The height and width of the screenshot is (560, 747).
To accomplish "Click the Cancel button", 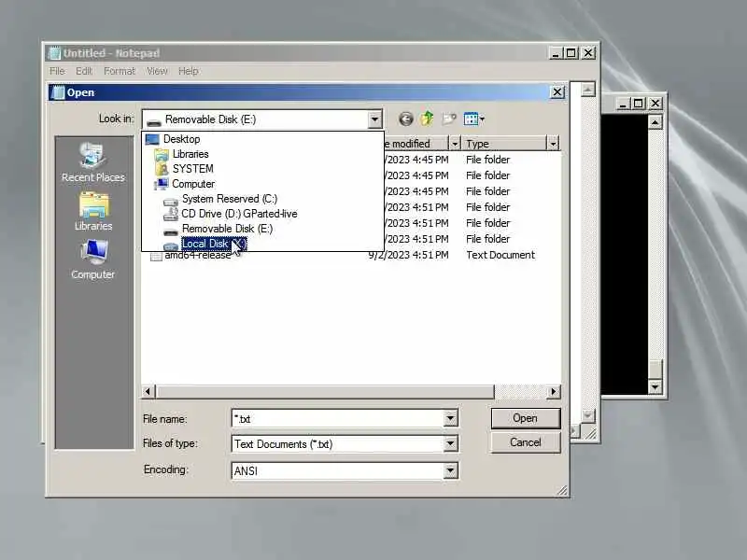I will pos(526,442).
